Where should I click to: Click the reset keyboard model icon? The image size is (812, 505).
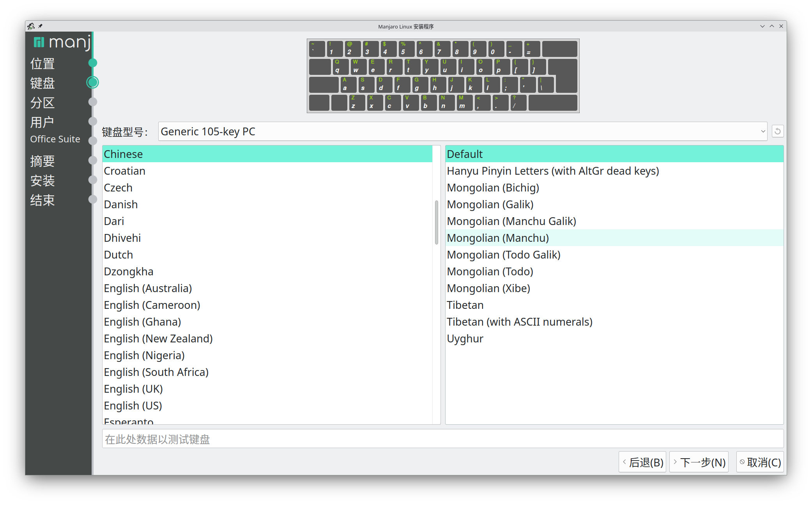[777, 131]
